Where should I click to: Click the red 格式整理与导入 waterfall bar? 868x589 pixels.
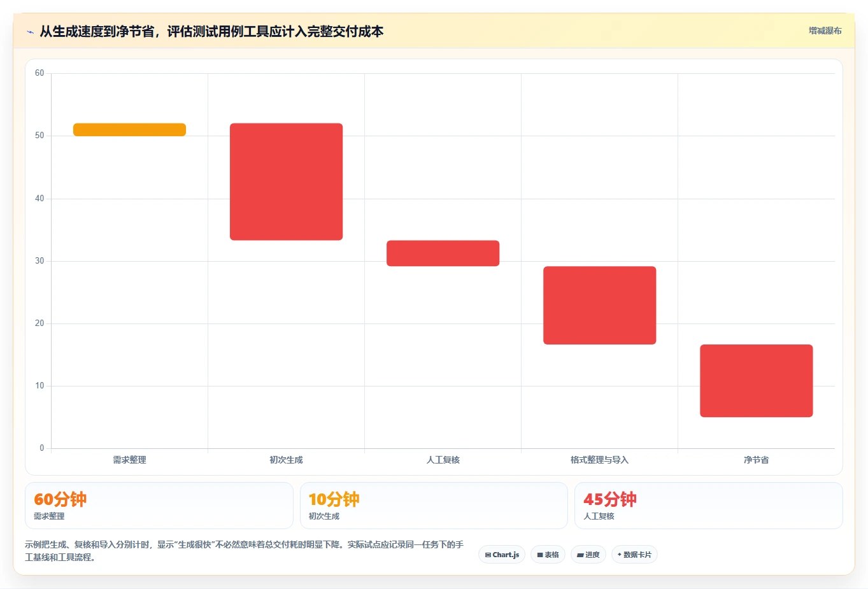point(600,305)
